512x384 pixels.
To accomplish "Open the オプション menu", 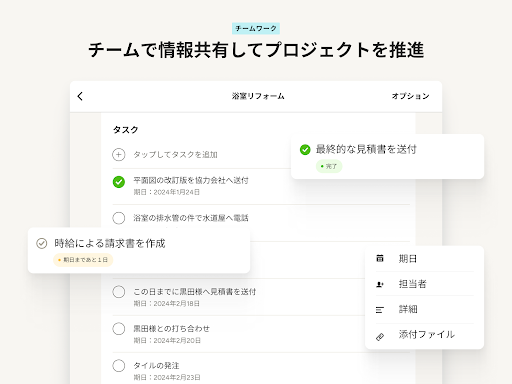I will 410,96.
